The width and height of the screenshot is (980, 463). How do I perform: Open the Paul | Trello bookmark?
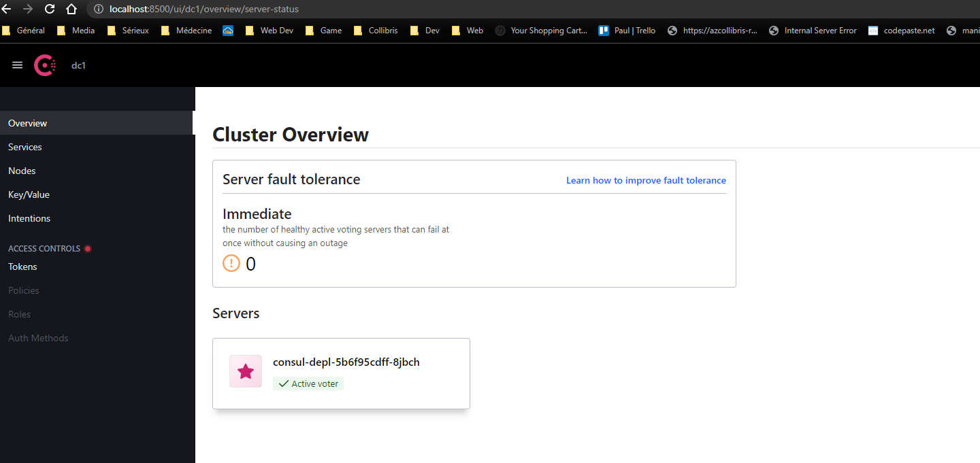[x=627, y=31]
